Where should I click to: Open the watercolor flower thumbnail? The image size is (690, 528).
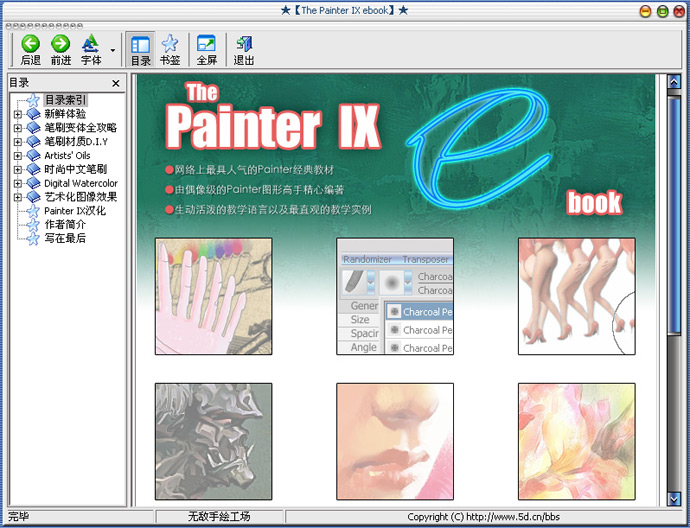coord(576,441)
